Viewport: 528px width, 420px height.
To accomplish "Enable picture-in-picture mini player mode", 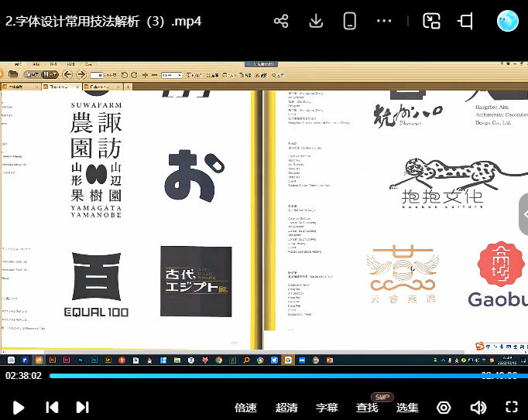I will (x=431, y=21).
